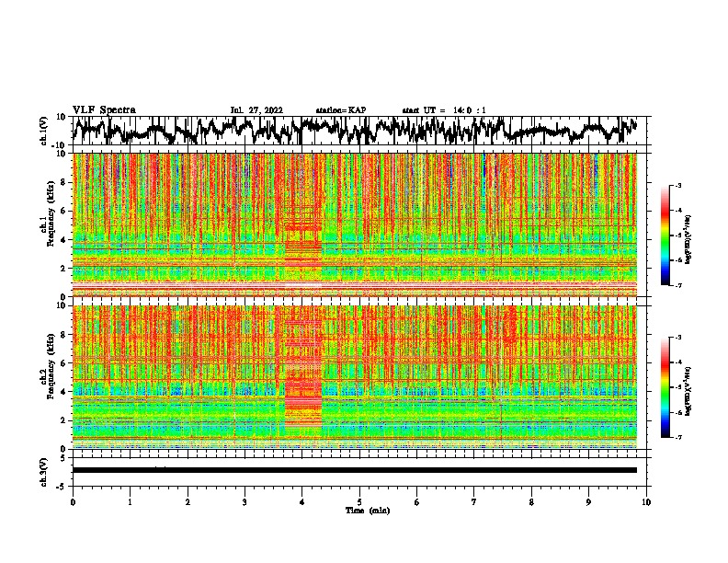Select the date text "Jul. 27, 2022"

(256, 110)
